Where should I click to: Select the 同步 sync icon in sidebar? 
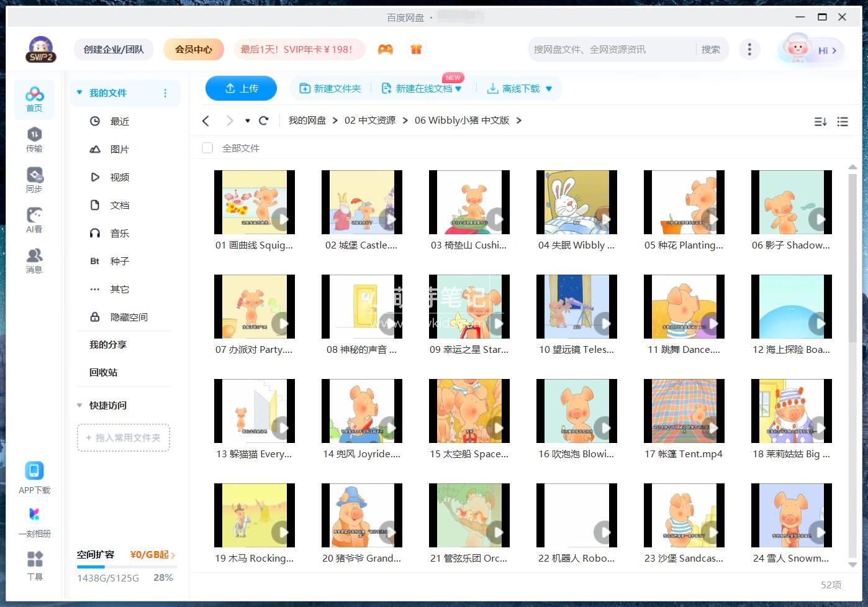pos(34,178)
